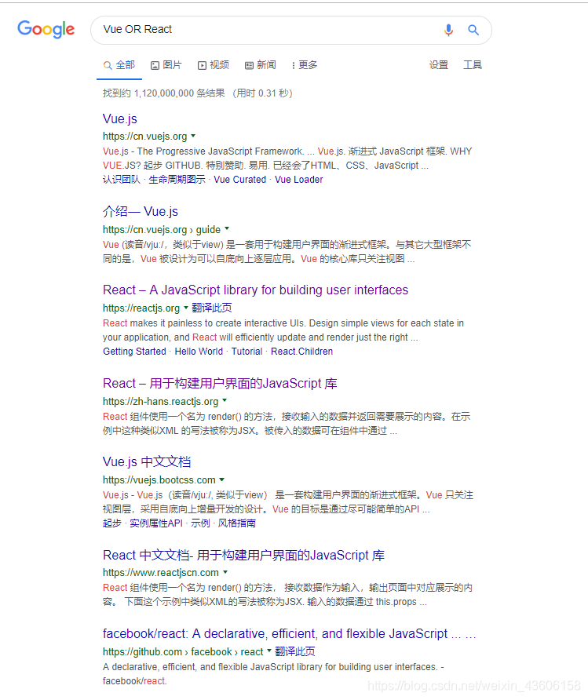Switch to the 图片 (Images) tab
Image resolution: width=588 pixels, height=700 pixels.
166,65
